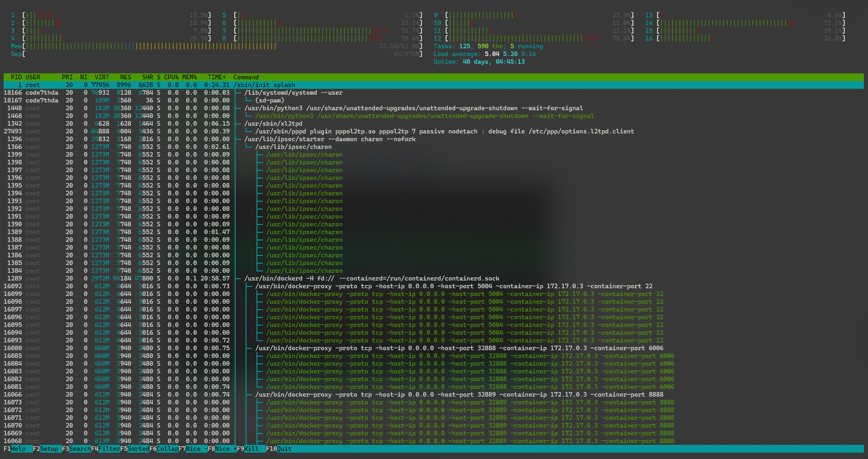
Task: Click VIRT value 2972M
Action: coord(100,278)
